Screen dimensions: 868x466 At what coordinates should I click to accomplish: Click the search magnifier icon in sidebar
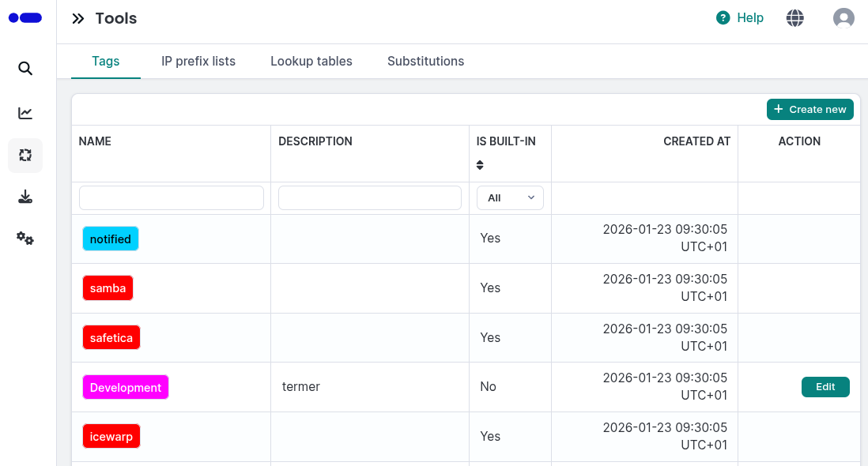[25, 69]
